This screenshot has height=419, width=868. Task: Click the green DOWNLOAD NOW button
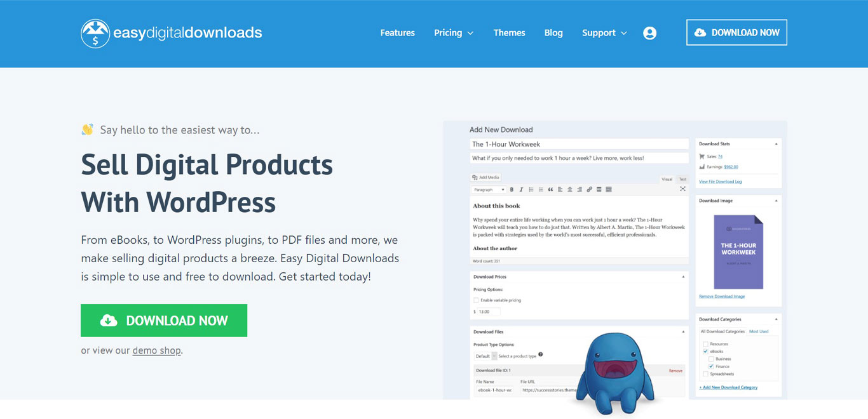point(164,321)
